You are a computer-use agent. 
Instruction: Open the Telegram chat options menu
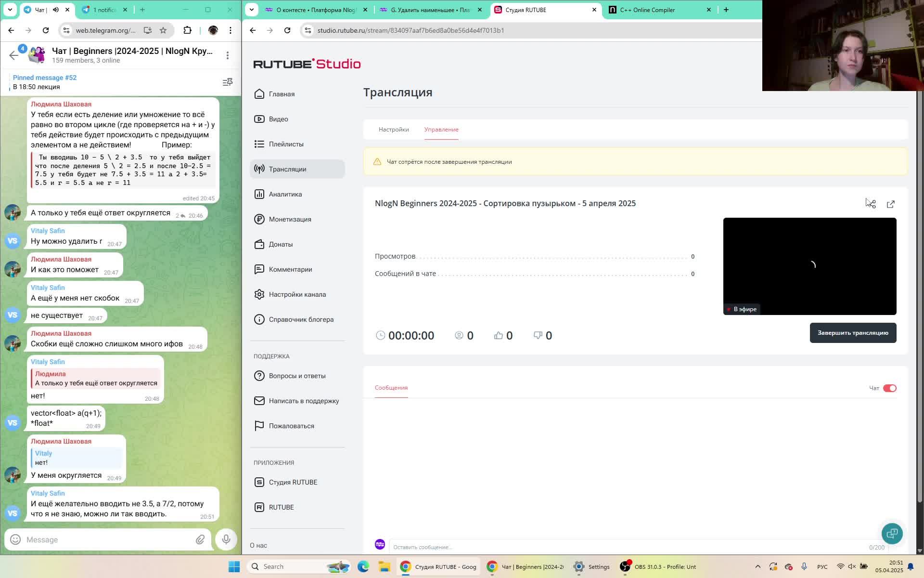[227, 55]
